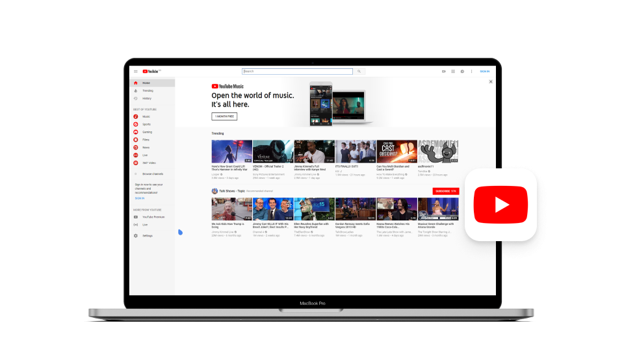Focus the Search input field
Viewport: 624px width, 364px height.
[297, 71]
